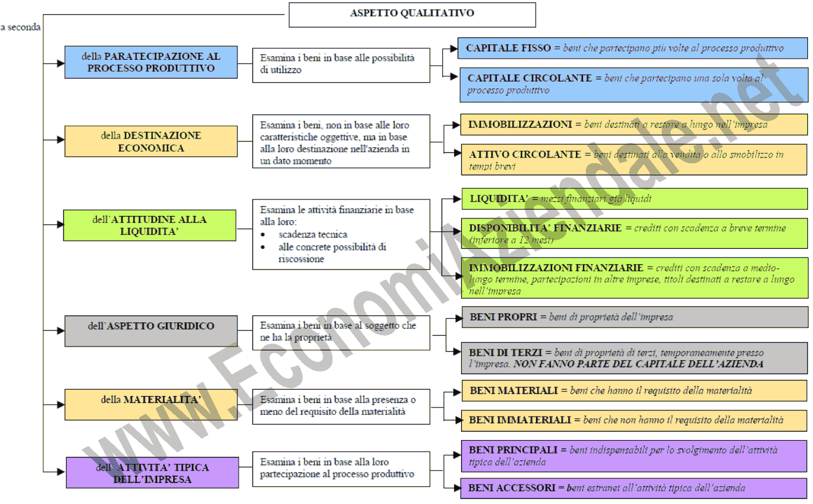Select the DESTINAZIONE ECONOMICA yellow box
The width and height of the screenshot is (813, 504).
coord(151,141)
